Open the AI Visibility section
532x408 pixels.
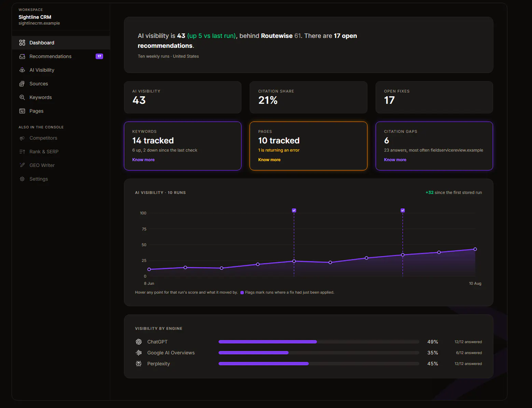click(x=61, y=70)
